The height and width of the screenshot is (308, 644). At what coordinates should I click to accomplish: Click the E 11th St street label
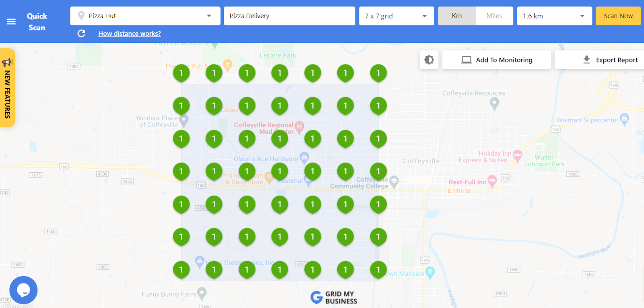click(459, 191)
